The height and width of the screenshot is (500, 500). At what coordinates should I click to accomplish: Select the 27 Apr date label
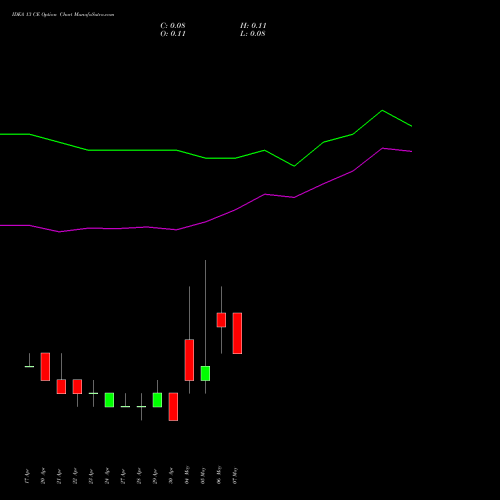click(x=123, y=476)
